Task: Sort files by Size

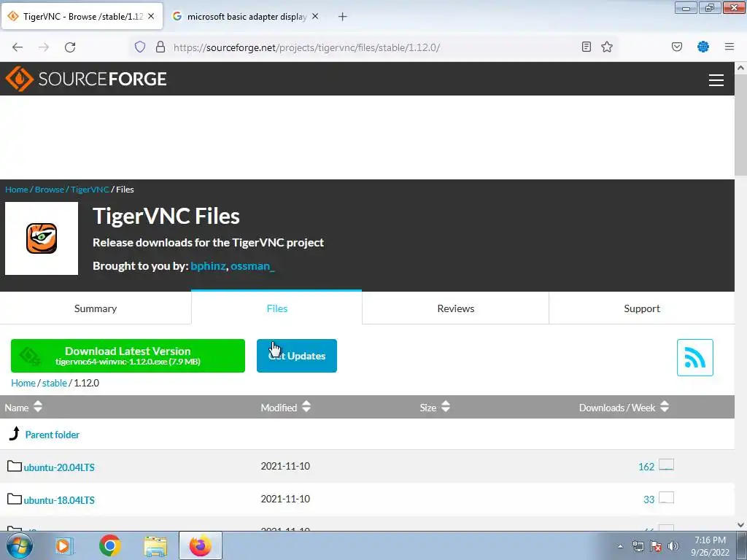Action: pos(435,408)
